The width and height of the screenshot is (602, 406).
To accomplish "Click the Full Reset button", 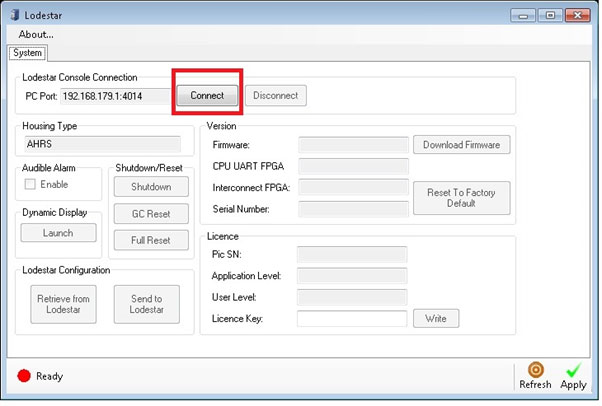I will point(151,240).
